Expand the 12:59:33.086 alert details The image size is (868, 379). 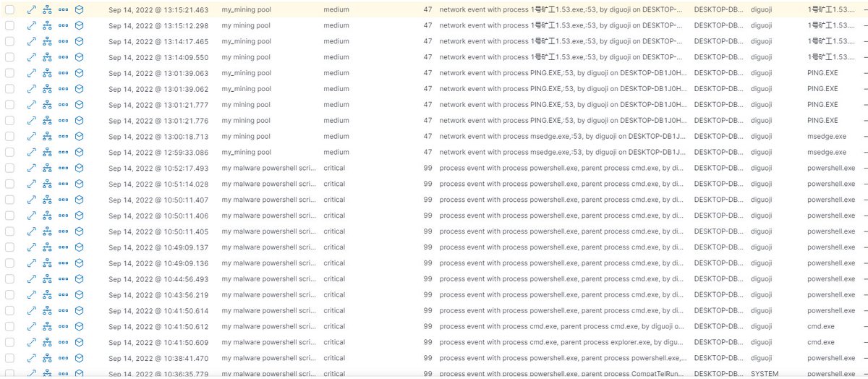coord(31,153)
